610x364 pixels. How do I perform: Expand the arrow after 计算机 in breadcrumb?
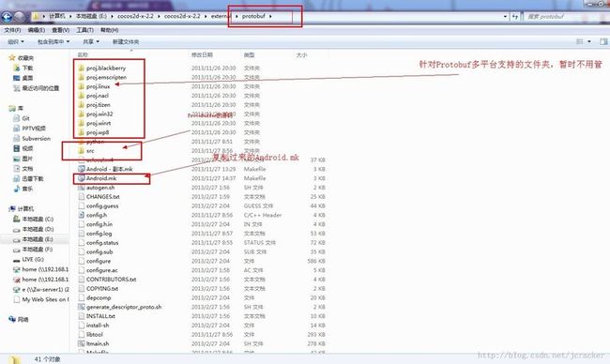70,16
